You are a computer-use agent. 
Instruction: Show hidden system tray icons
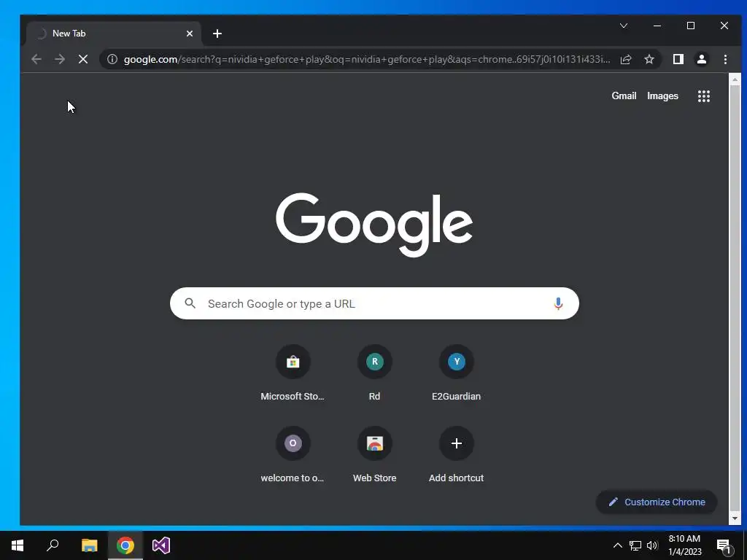(617, 545)
